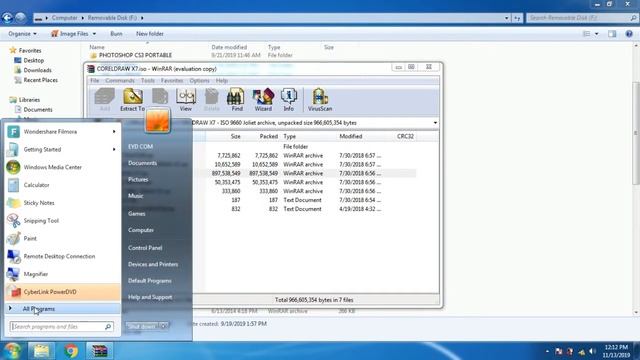Click the View icon in WinRAR toolbar

click(186, 100)
